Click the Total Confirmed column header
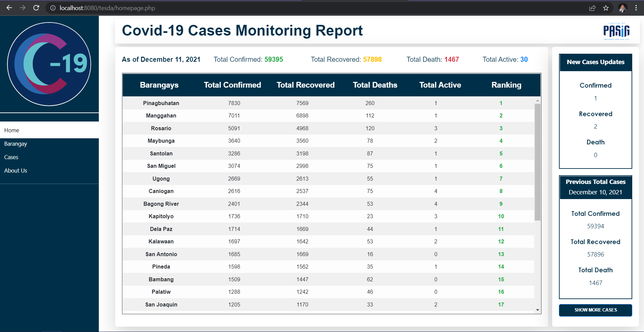 coord(232,85)
